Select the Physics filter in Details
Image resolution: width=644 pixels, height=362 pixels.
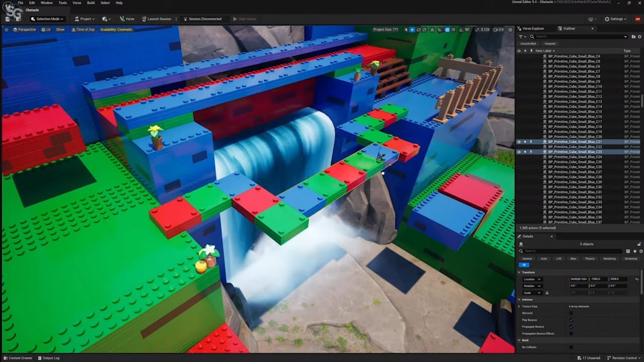point(590,258)
